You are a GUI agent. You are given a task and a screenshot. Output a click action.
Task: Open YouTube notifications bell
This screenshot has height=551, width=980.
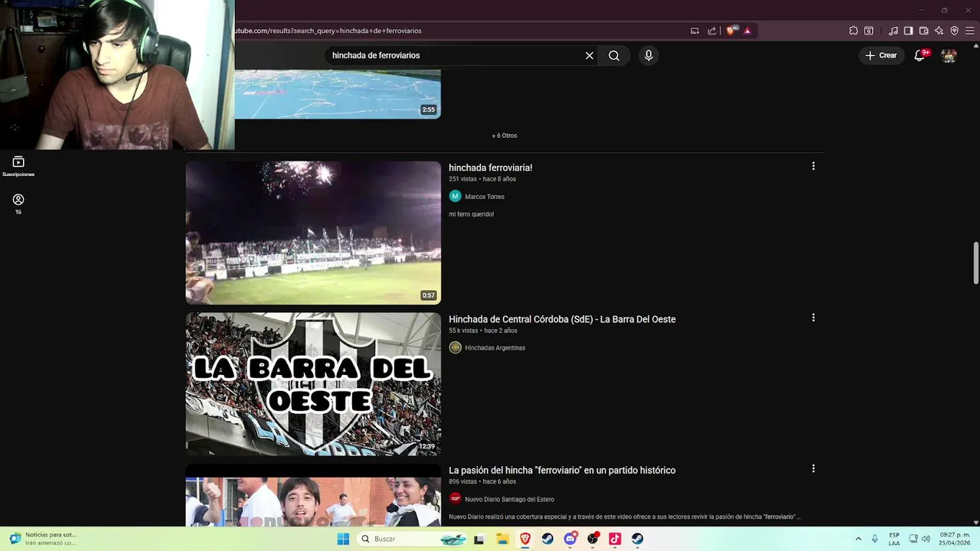pos(920,55)
